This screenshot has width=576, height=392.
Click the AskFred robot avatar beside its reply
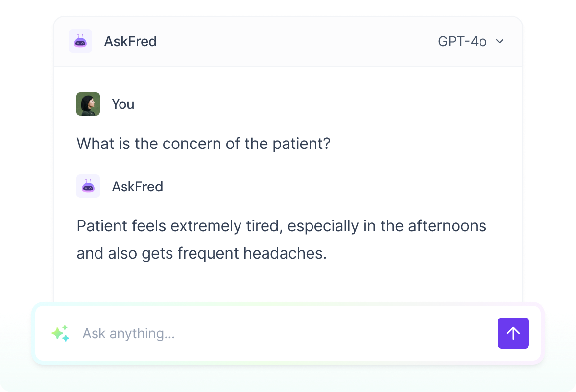[88, 186]
